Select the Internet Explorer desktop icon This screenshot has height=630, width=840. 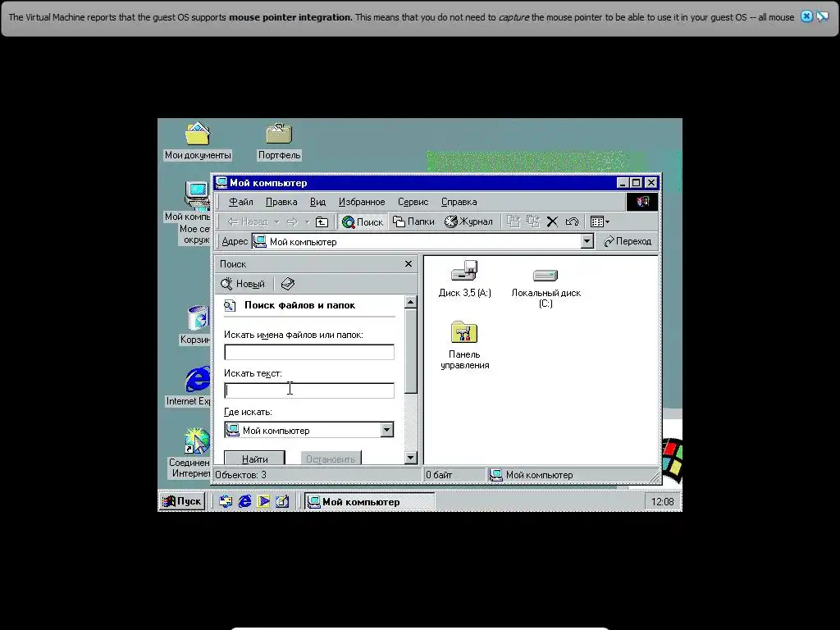pyautogui.click(x=189, y=386)
